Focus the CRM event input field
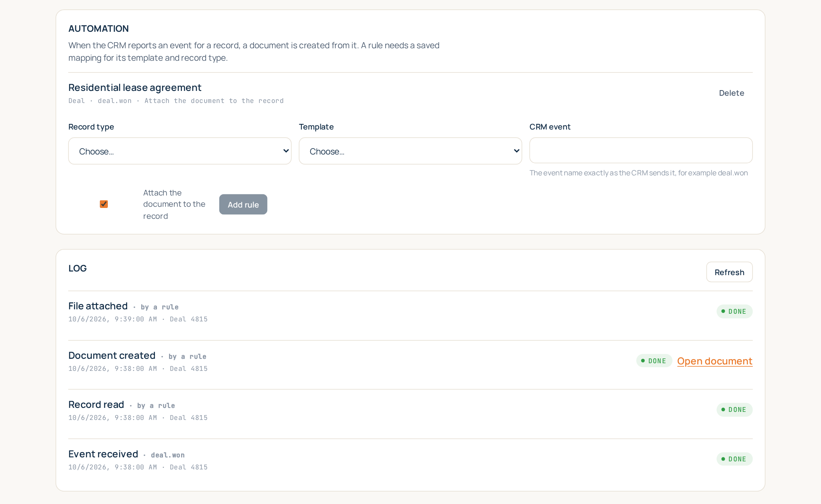The image size is (821, 504). tap(641, 150)
